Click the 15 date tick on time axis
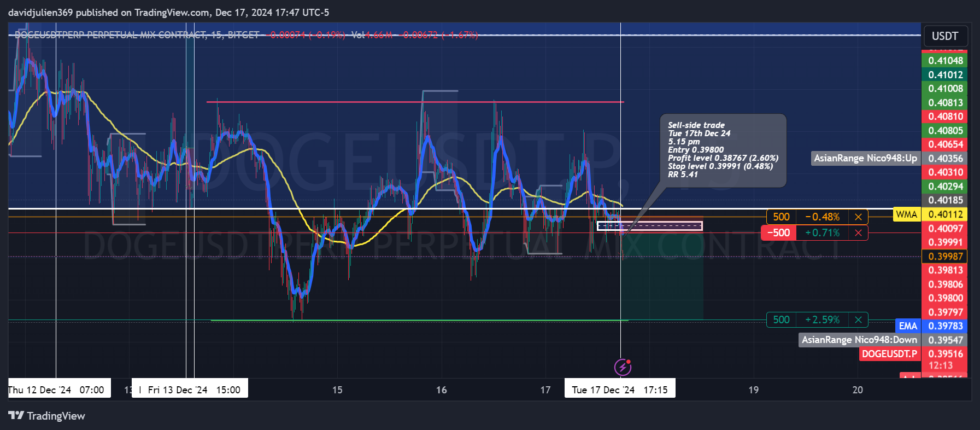 click(x=337, y=390)
